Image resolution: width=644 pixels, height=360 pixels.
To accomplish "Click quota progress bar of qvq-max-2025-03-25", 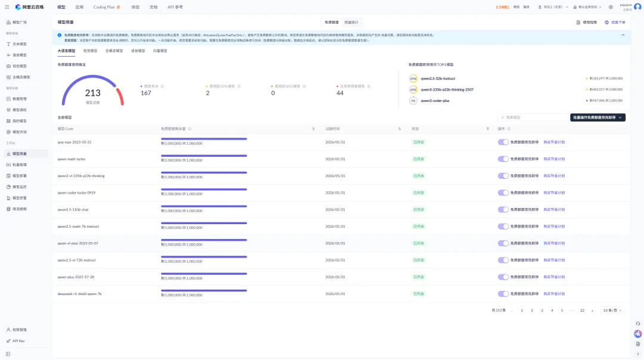I will tap(204, 139).
